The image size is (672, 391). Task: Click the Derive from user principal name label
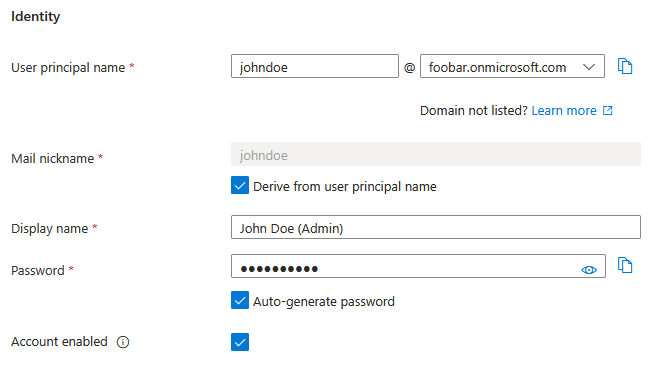pos(345,187)
